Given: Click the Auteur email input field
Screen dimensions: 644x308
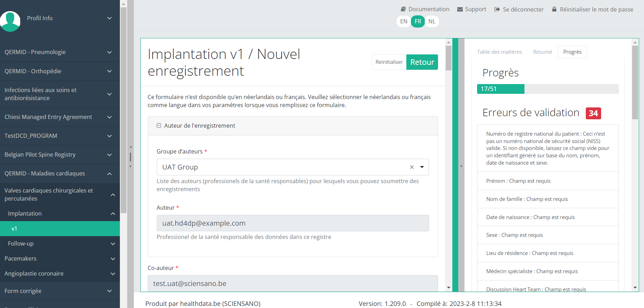Looking at the screenshot, I should pos(292,223).
